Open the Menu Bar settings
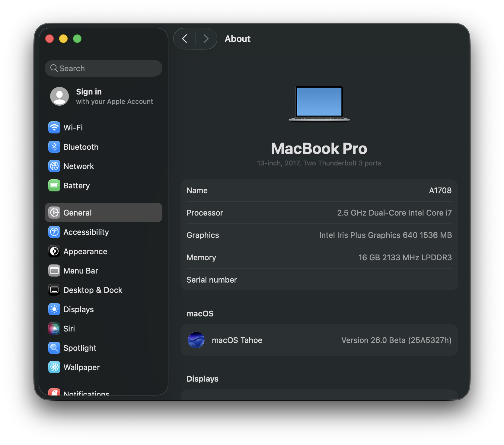This screenshot has width=504, height=445. [104, 271]
